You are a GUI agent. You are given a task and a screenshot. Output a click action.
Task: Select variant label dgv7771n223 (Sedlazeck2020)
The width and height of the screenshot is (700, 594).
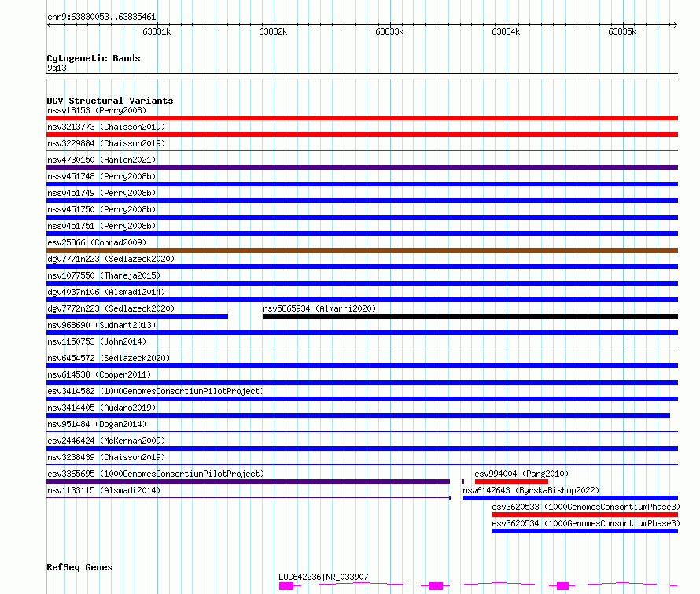point(111,259)
